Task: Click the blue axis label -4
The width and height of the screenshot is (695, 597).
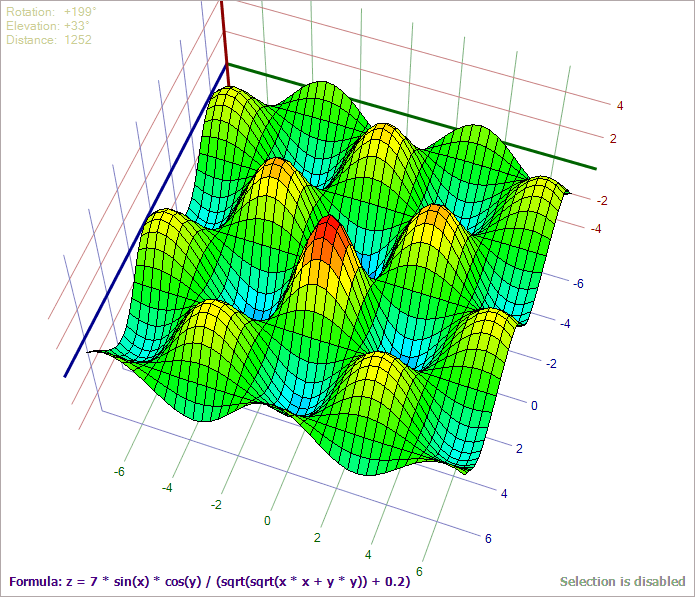Action: (565, 324)
